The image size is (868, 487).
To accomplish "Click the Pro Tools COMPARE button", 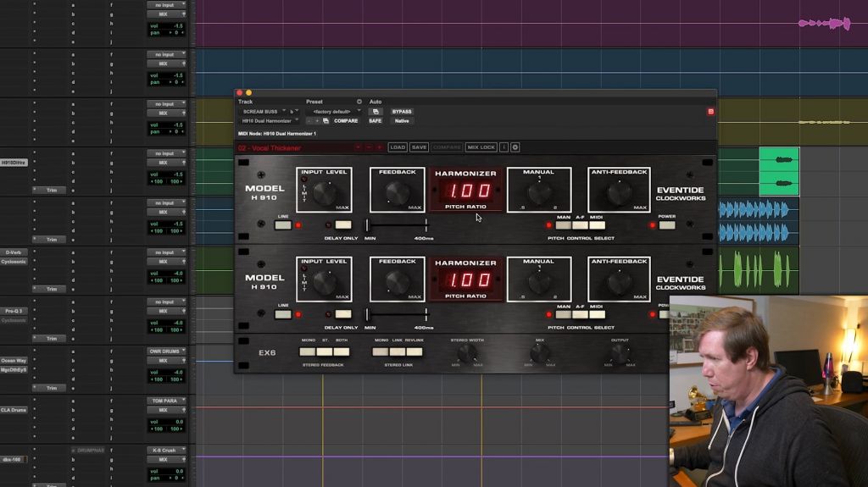I will coord(346,120).
